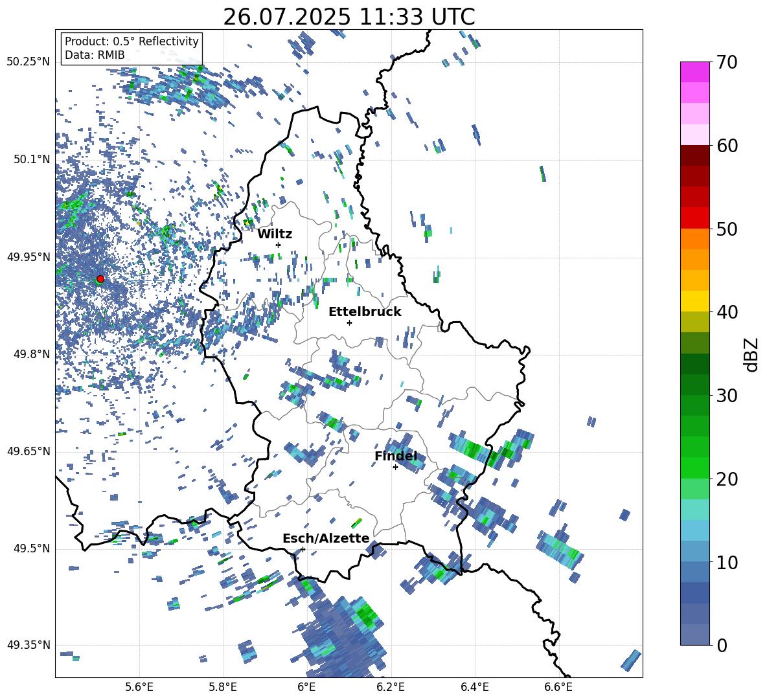
Task: Click the Findel station label
Action: 396,456
